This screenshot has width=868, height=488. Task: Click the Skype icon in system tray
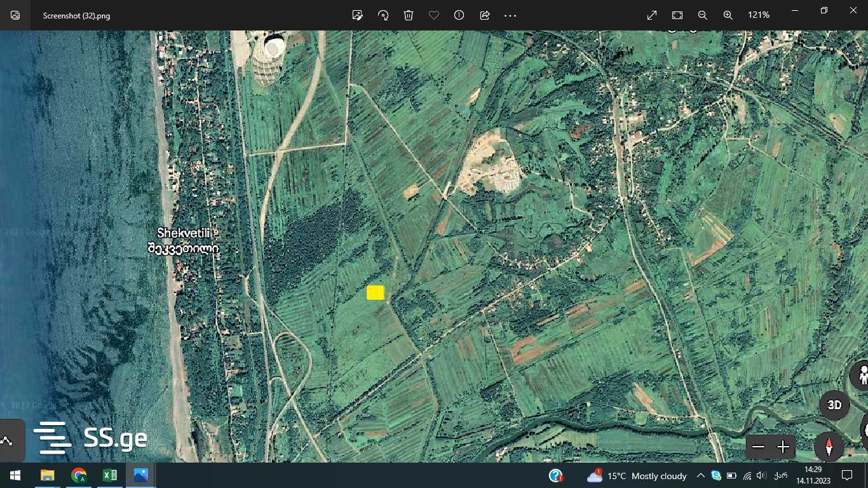pos(716,475)
